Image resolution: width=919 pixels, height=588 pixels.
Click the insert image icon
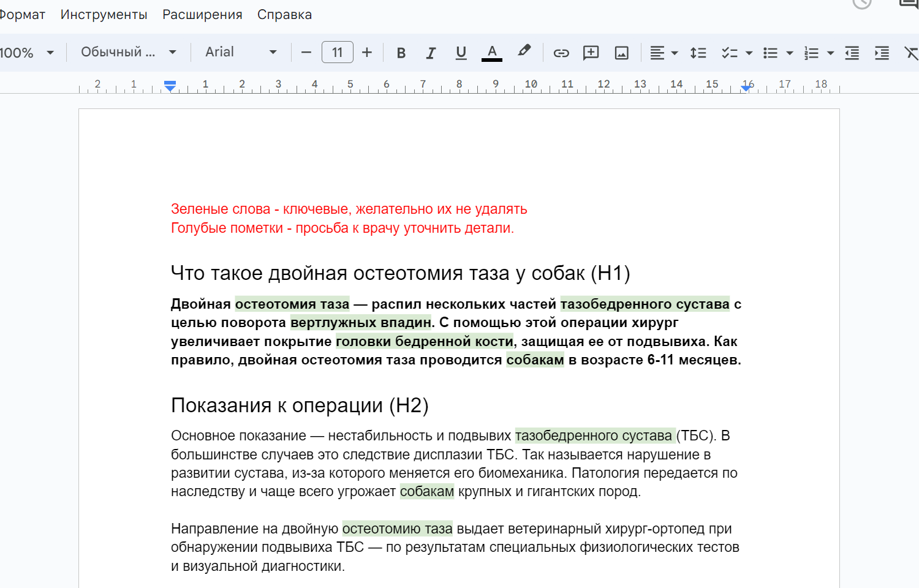point(621,53)
